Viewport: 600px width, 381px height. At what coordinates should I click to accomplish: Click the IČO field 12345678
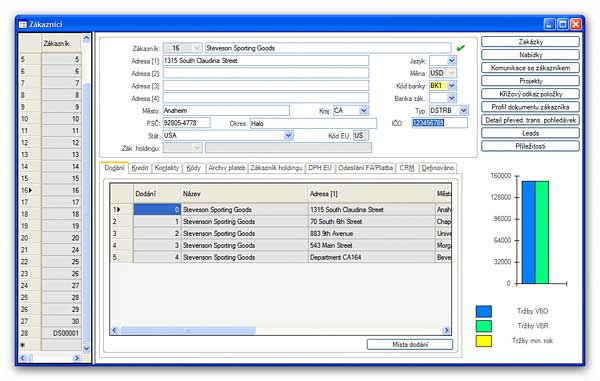[439, 123]
